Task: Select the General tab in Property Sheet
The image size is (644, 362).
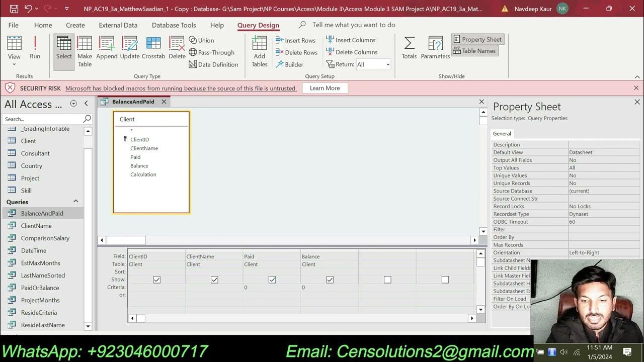Action: click(x=502, y=134)
